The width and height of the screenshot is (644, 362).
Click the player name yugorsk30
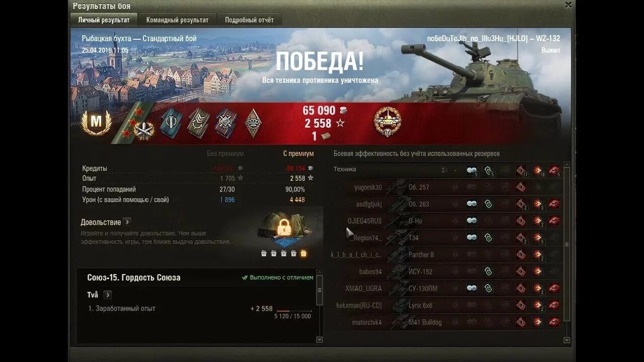[x=368, y=188]
